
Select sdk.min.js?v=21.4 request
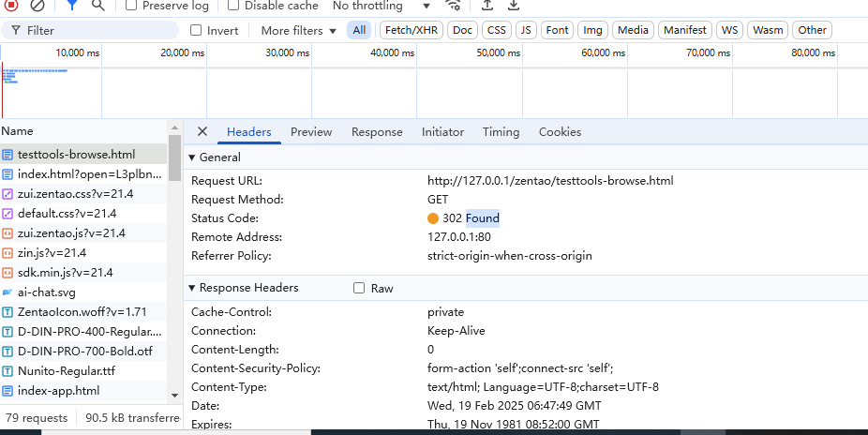point(83,272)
